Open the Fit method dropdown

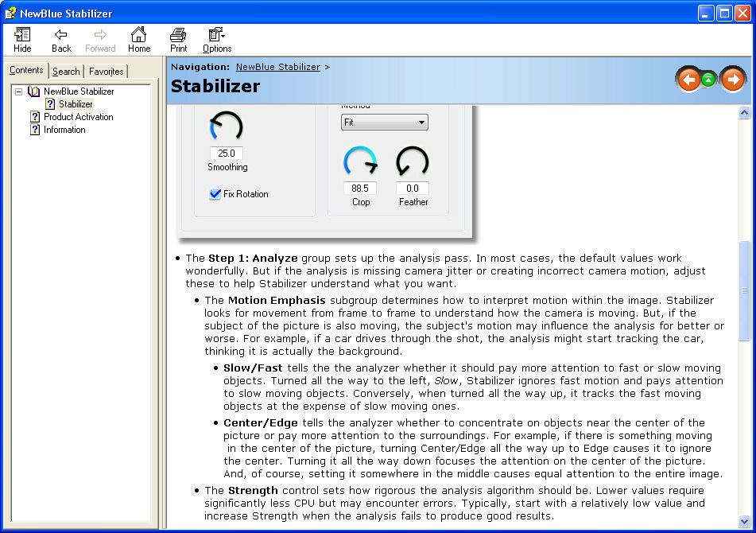[x=384, y=123]
